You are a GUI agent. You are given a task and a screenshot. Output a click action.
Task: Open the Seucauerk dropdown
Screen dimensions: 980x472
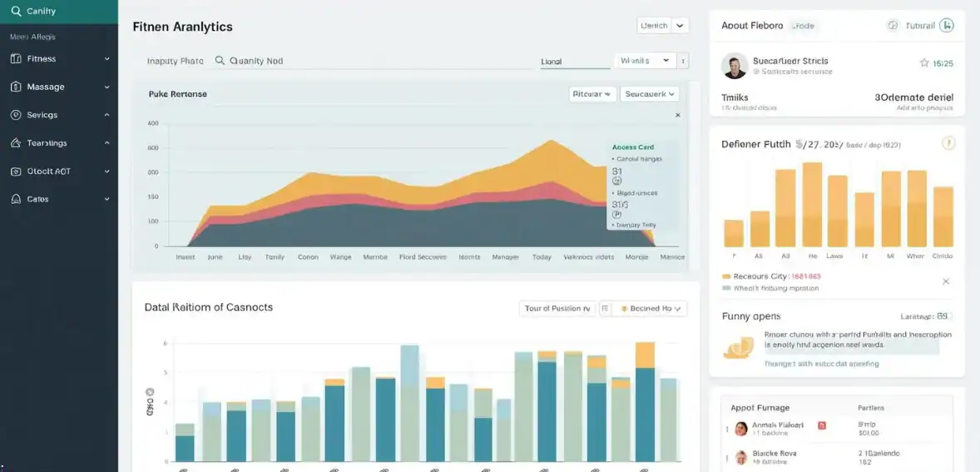(651, 94)
